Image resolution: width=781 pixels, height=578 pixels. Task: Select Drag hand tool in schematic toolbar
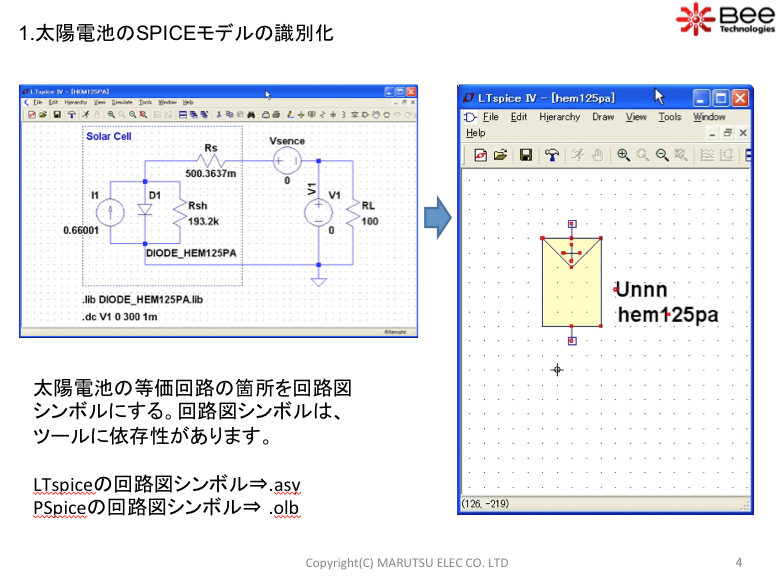[x=386, y=115]
